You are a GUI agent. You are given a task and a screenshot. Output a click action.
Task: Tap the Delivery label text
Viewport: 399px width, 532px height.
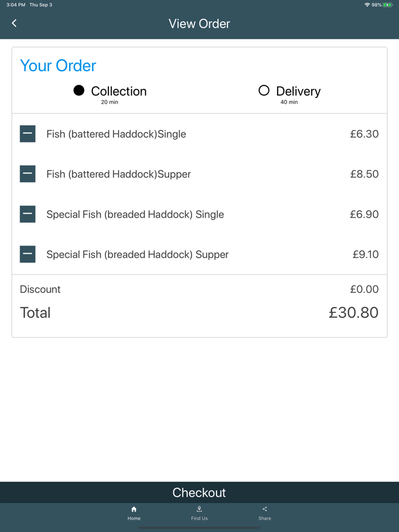pyautogui.click(x=298, y=91)
